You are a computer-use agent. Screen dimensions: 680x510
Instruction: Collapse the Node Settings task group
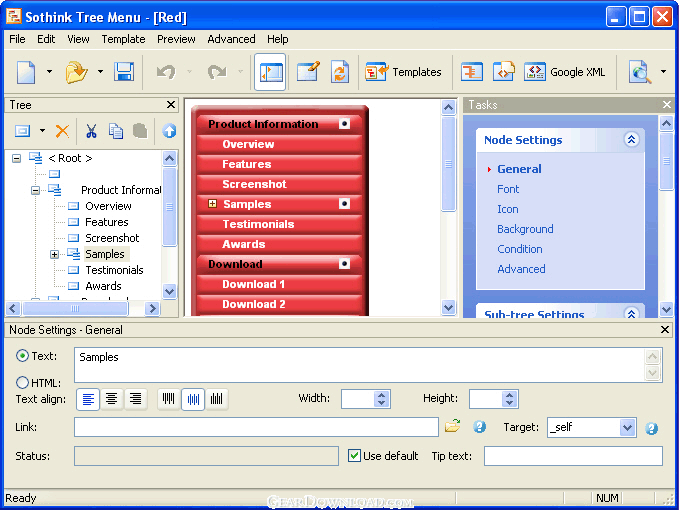pos(631,140)
